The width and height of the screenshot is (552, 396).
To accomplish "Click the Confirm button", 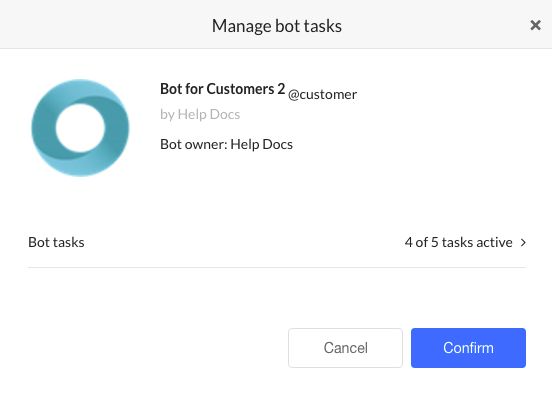I will pos(468,348).
